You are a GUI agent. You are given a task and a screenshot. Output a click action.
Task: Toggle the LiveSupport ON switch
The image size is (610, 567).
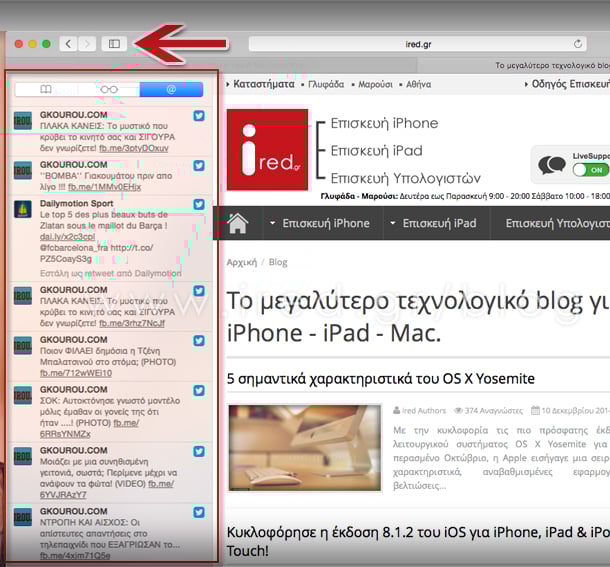tap(590, 170)
